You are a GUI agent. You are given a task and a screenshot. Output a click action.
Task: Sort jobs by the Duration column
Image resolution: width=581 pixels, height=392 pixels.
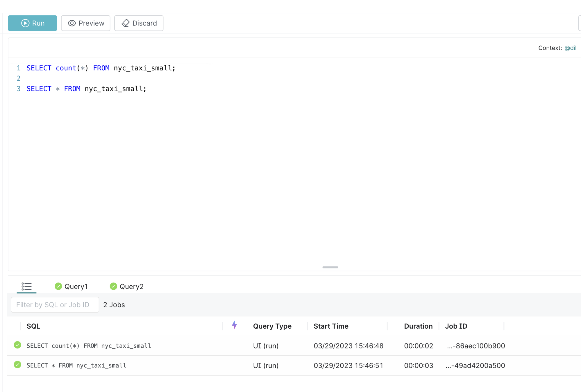418,326
